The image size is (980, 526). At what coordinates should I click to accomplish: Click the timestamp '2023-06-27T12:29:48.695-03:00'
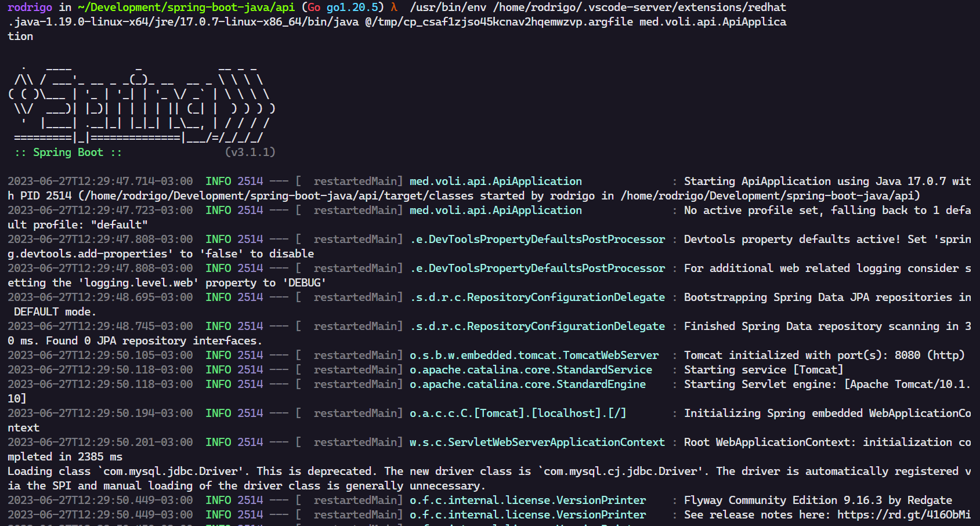coord(100,297)
